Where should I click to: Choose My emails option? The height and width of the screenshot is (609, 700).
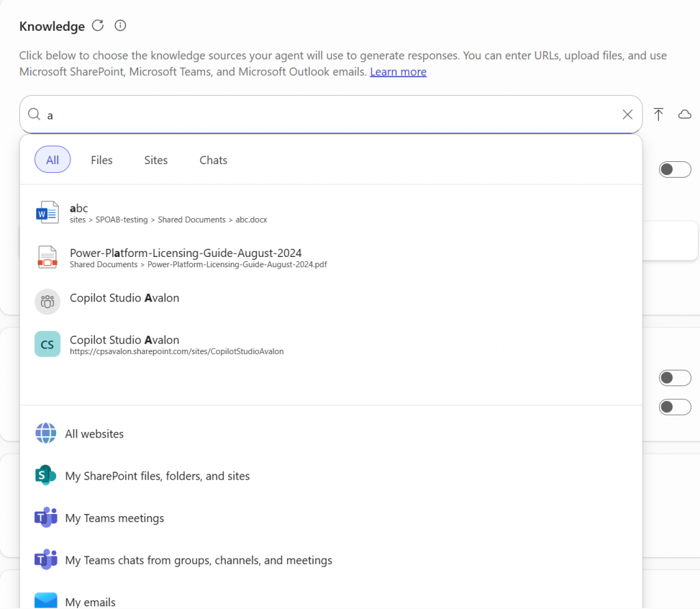(331, 599)
